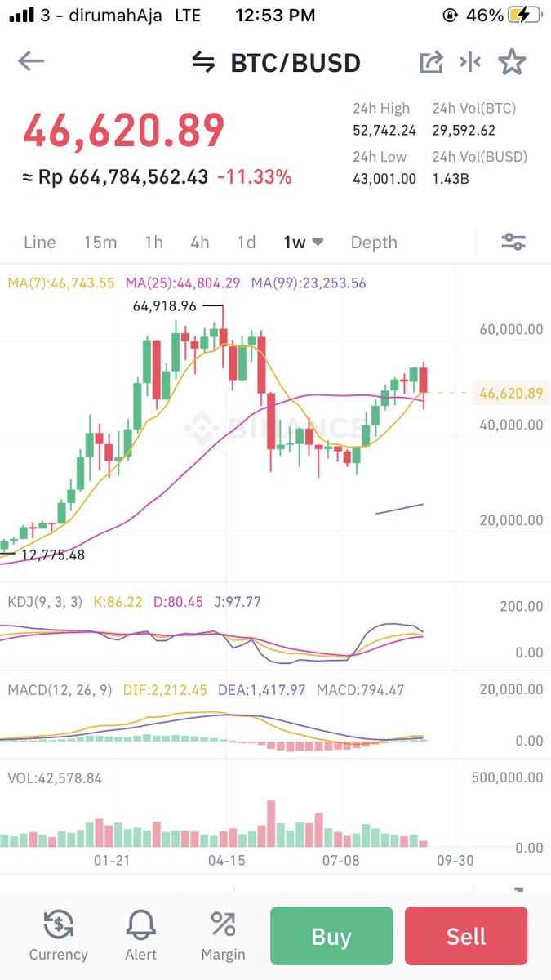The image size is (551, 980).
Task: Tap the 09-30 date on time axis
Action: pos(455,861)
